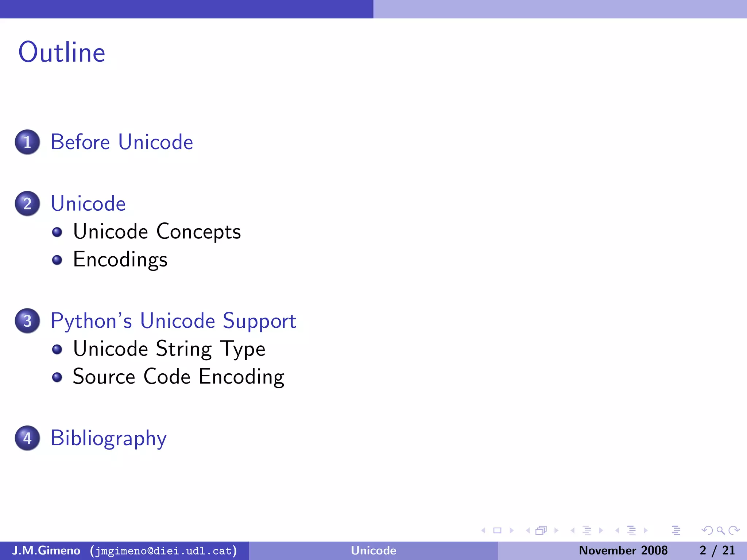The image size is (747, 560).
Task: Open the Before Unicode section link
Action: click(121, 142)
